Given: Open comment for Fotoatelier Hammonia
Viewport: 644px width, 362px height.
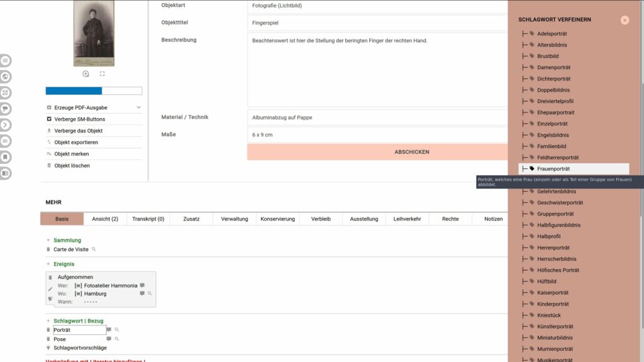Looking at the screenshot, I should click(142, 285).
